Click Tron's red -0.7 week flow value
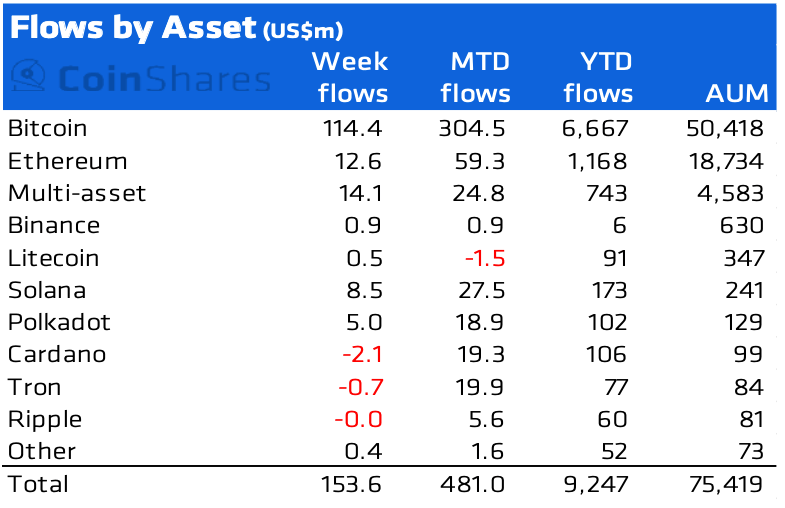This screenshot has height=508, width=785. (359, 387)
